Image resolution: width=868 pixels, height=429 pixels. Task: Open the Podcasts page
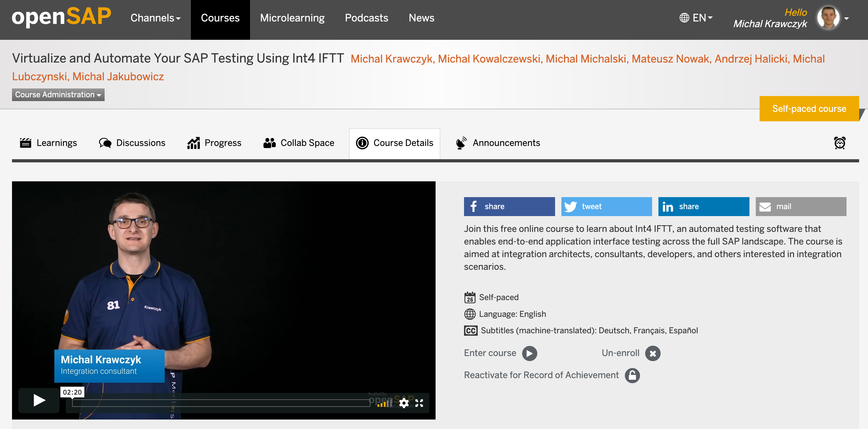(x=366, y=18)
